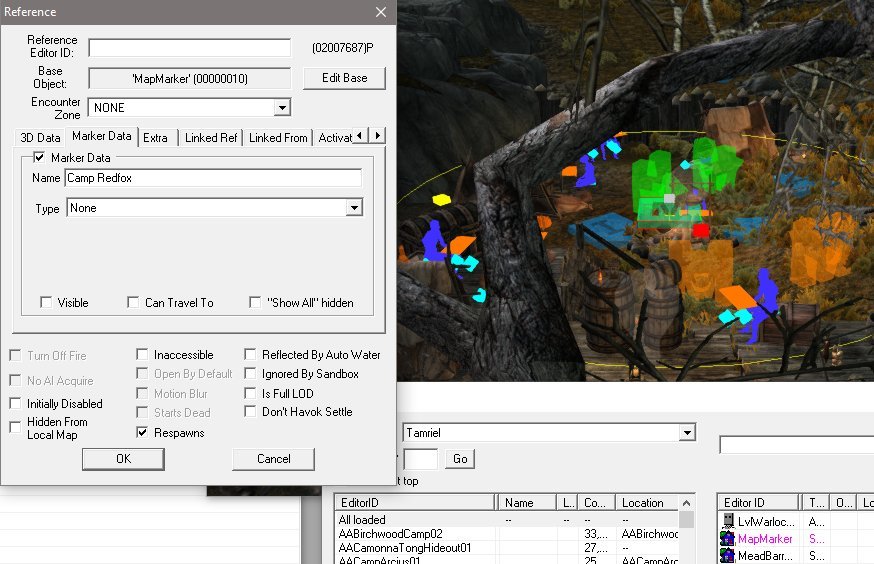Screen dimensions: 874x564
Task: Switch to Linked From tab
Action: [x=278, y=138]
